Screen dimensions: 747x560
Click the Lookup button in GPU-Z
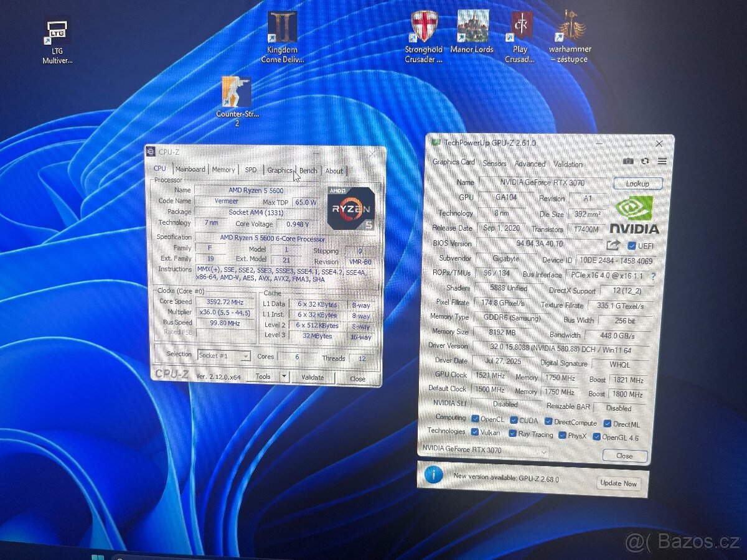pyautogui.click(x=637, y=184)
